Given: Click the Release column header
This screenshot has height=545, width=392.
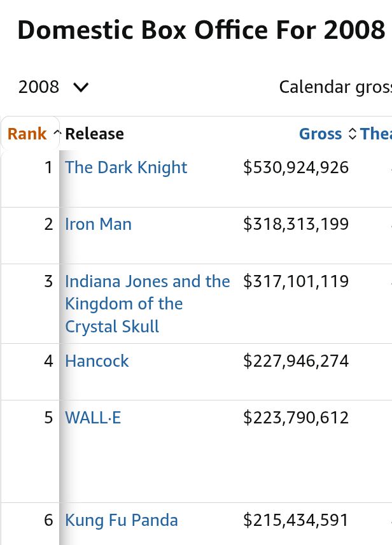Looking at the screenshot, I should pyautogui.click(x=94, y=134).
